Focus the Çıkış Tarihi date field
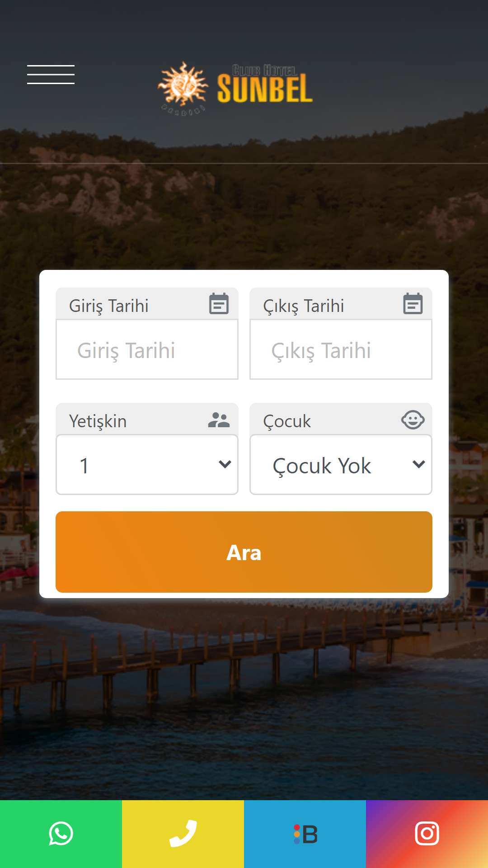Image resolution: width=488 pixels, height=868 pixels. [341, 349]
